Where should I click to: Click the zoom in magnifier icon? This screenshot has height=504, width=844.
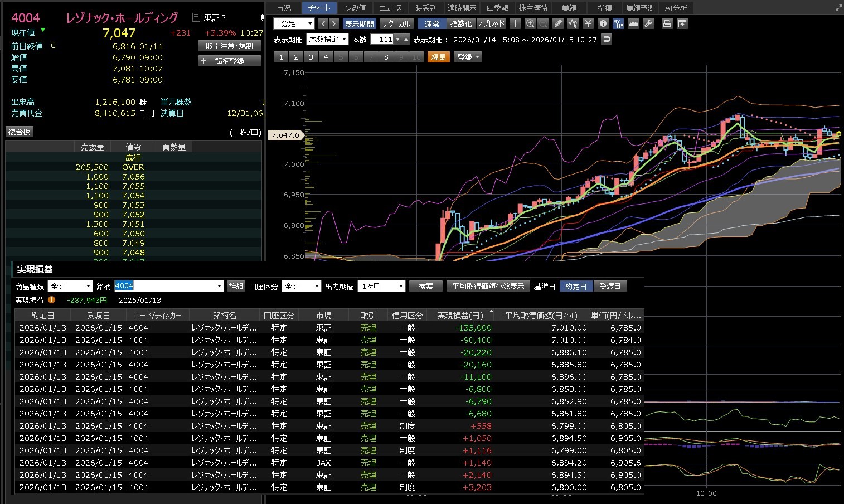tap(530, 23)
